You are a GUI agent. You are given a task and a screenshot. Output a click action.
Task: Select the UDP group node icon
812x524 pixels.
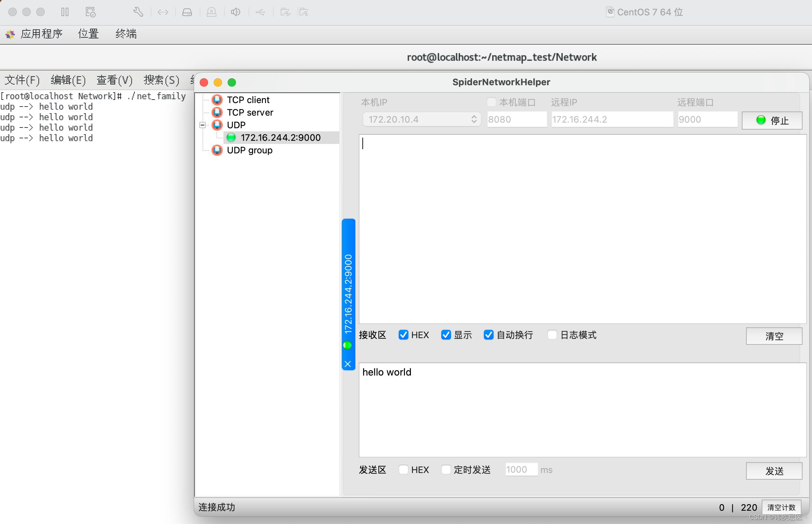pyautogui.click(x=217, y=150)
